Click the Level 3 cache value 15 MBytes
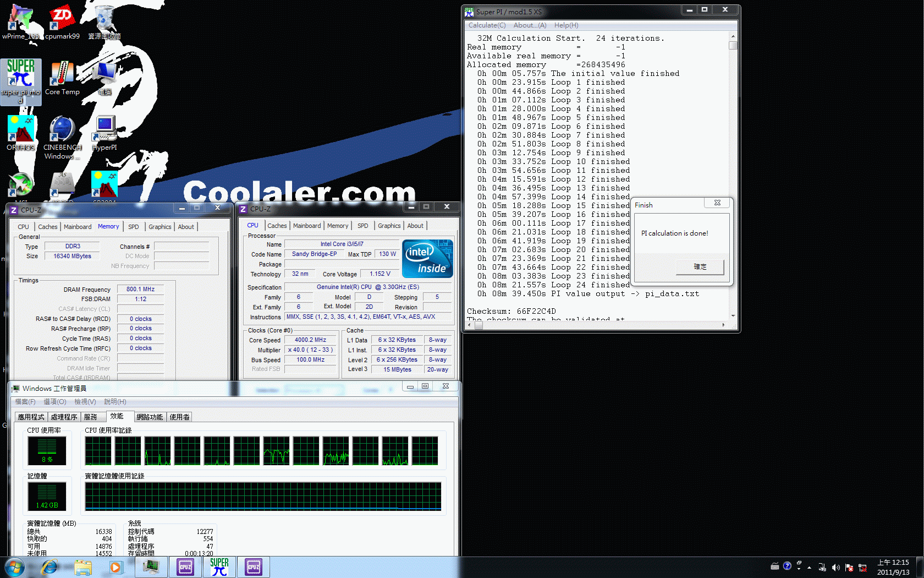This screenshot has width=924, height=578. [x=397, y=370]
